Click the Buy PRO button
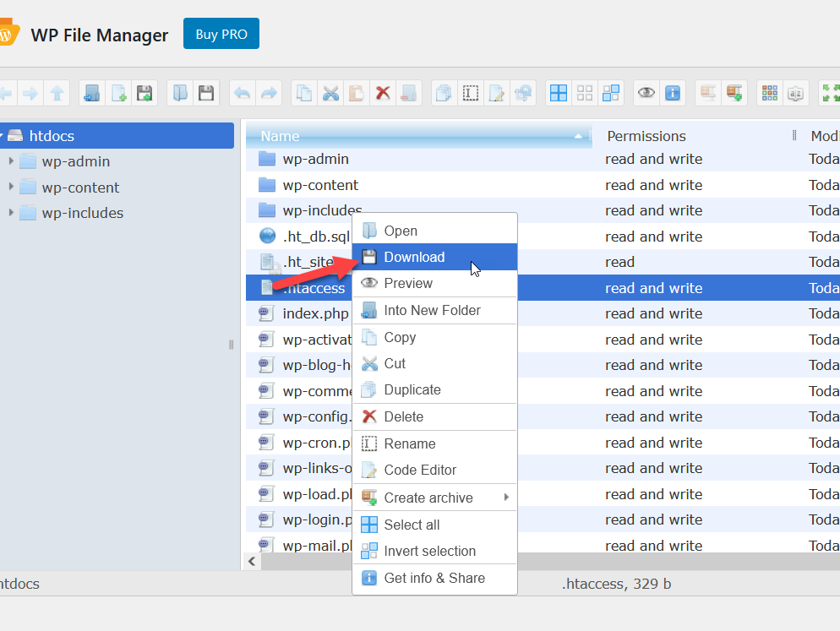This screenshot has height=631, width=840. [221, 34]
